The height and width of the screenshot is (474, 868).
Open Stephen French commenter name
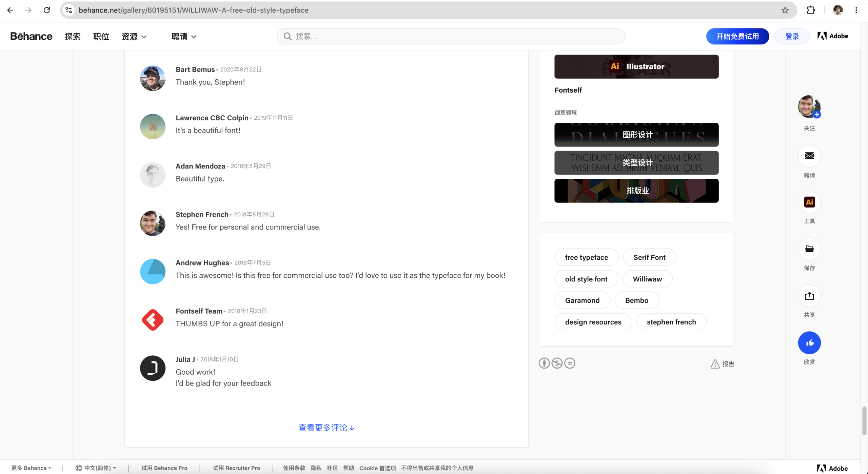point(202,214)
